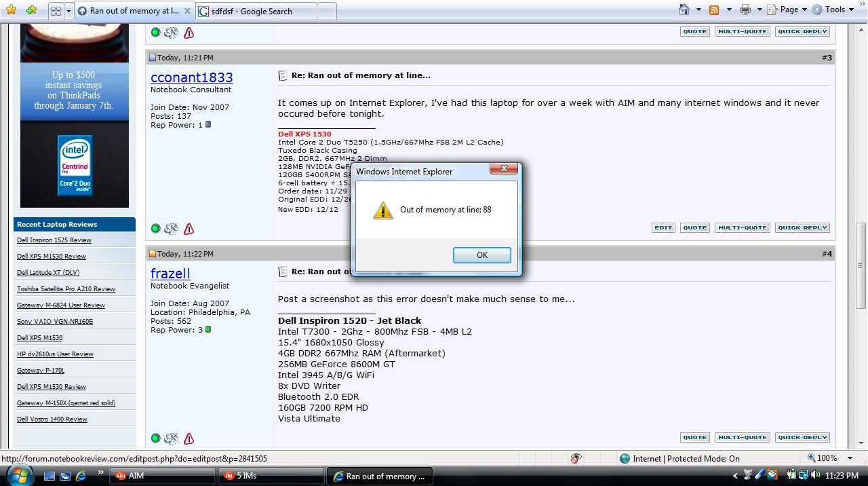Click Internet Explorer quick launch icon
The width and height of the screenshot is (868, 486).
(x=81, y=476)
